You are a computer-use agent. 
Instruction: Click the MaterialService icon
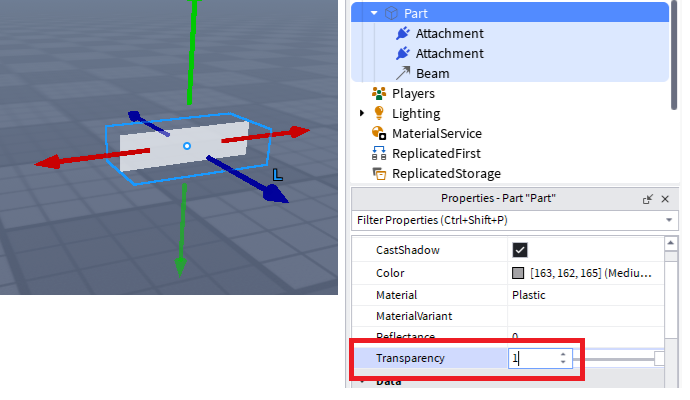point(379,133)
